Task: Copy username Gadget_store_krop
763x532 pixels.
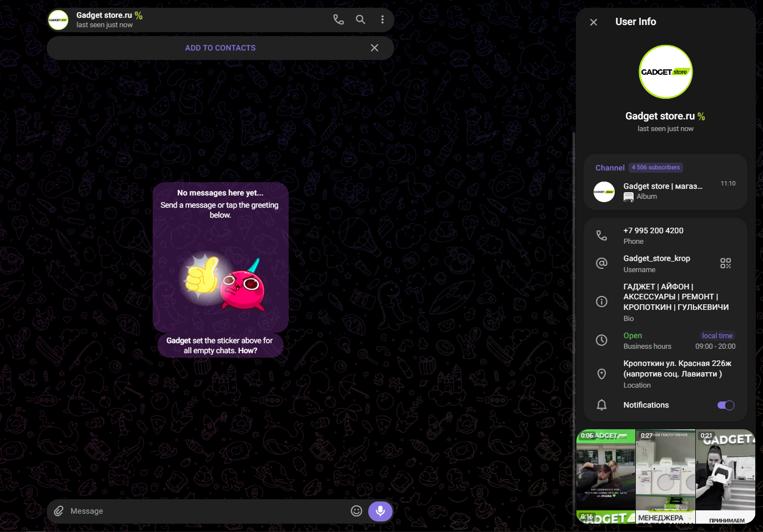Action: tap(657, 258)
